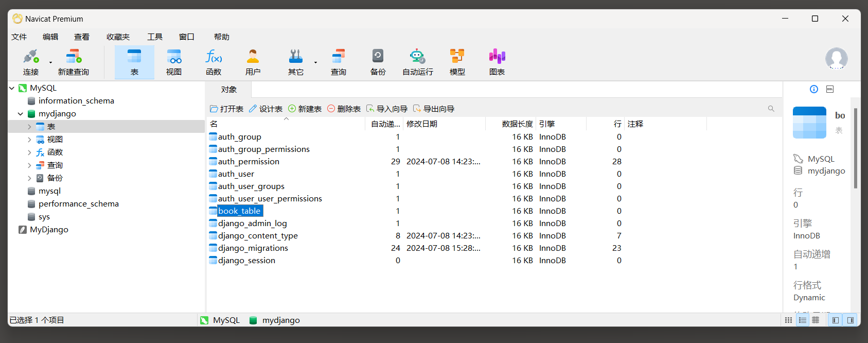Select the auth_user_groups table row
This screenshot has width=868, height=343.
(x=251, y=186)
